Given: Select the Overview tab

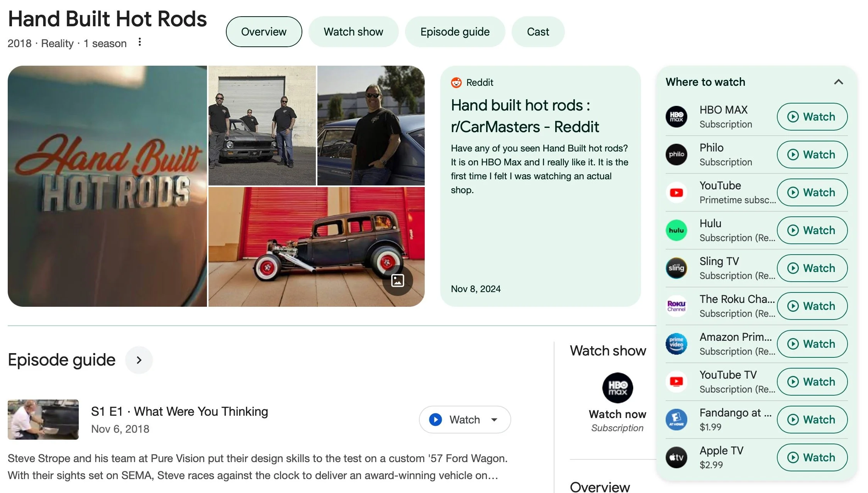Looking at the screenshot, I should coord(264,32).
